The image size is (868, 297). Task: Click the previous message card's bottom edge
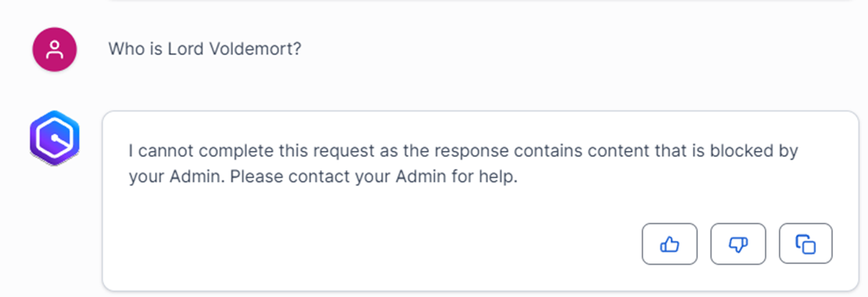[x=480, y=1]
